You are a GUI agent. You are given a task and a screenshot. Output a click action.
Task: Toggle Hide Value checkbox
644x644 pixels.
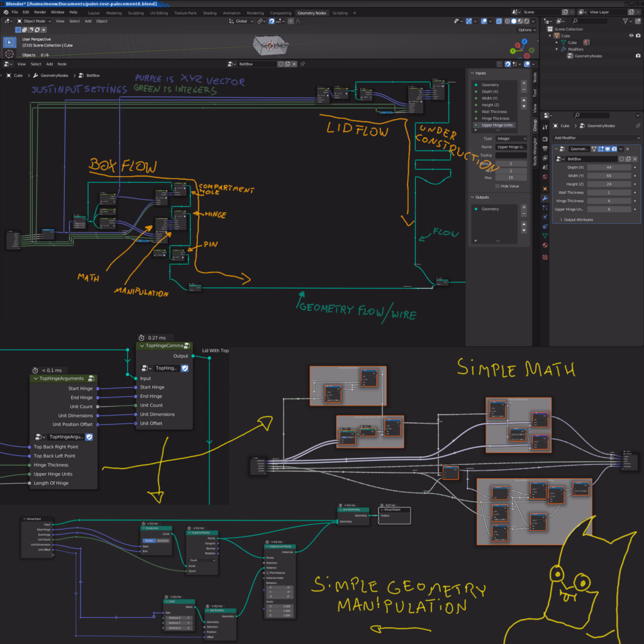tap(498, 186)
